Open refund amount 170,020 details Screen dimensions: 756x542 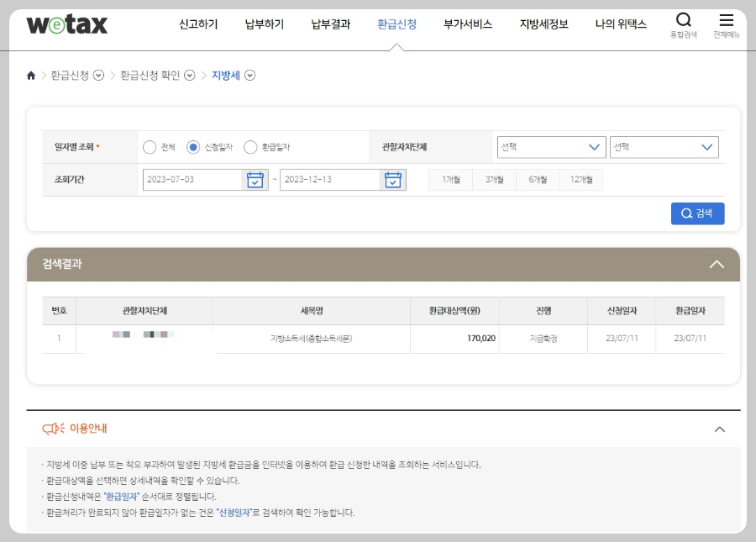(480, 339)
